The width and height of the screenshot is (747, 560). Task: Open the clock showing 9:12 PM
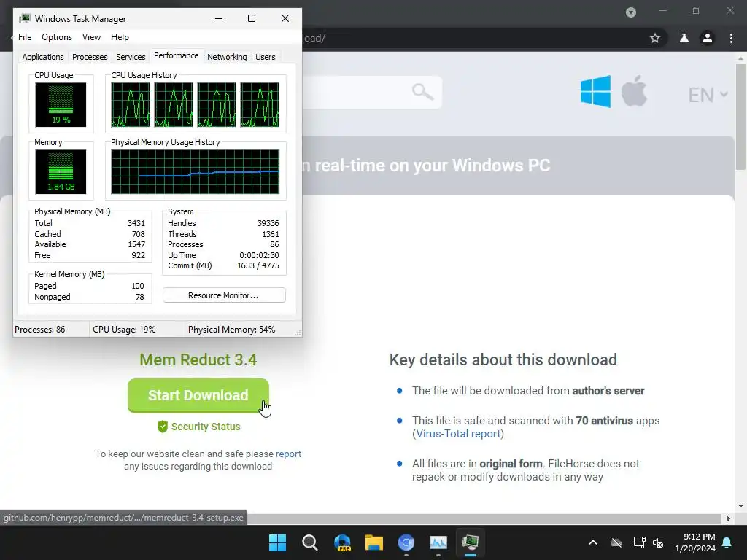pyautogui.click(x=695, y=542)
